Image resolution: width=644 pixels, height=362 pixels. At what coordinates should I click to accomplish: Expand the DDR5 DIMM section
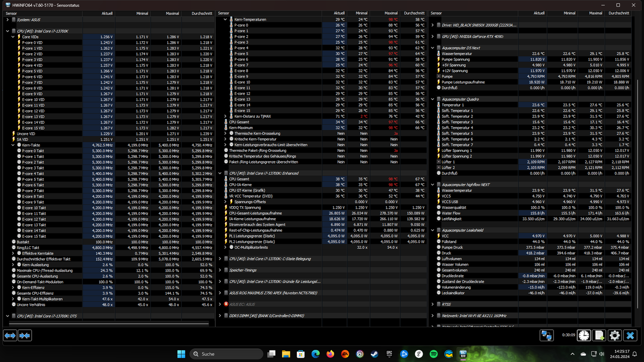pyautogui.click(x=220, y=316)
